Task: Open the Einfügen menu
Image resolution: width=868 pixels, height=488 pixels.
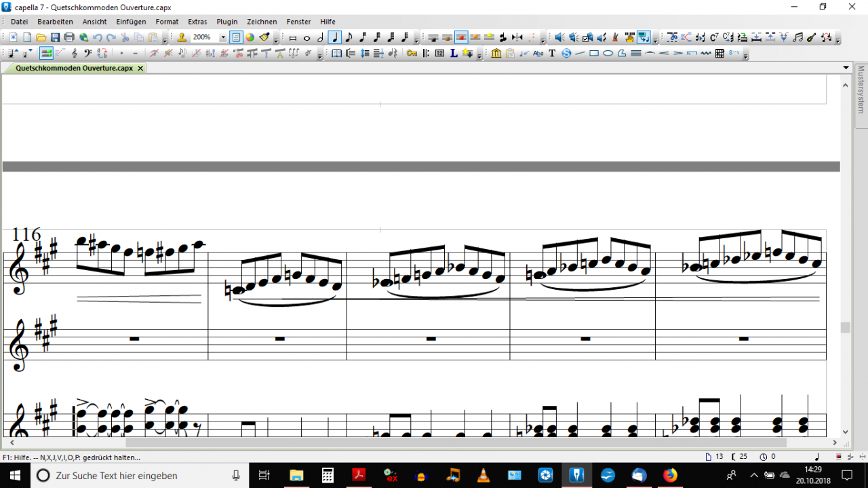Action: [x=131, y=22]
